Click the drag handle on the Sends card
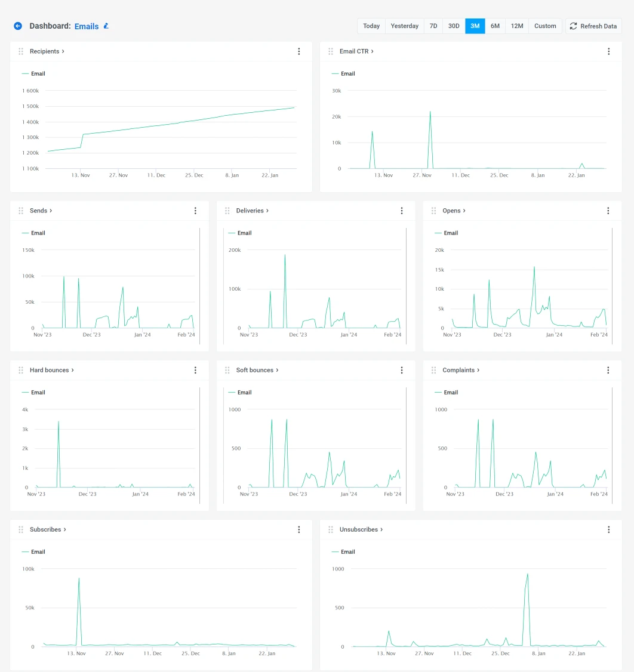Viewport: 634px width, 672px height. point(20,211)
